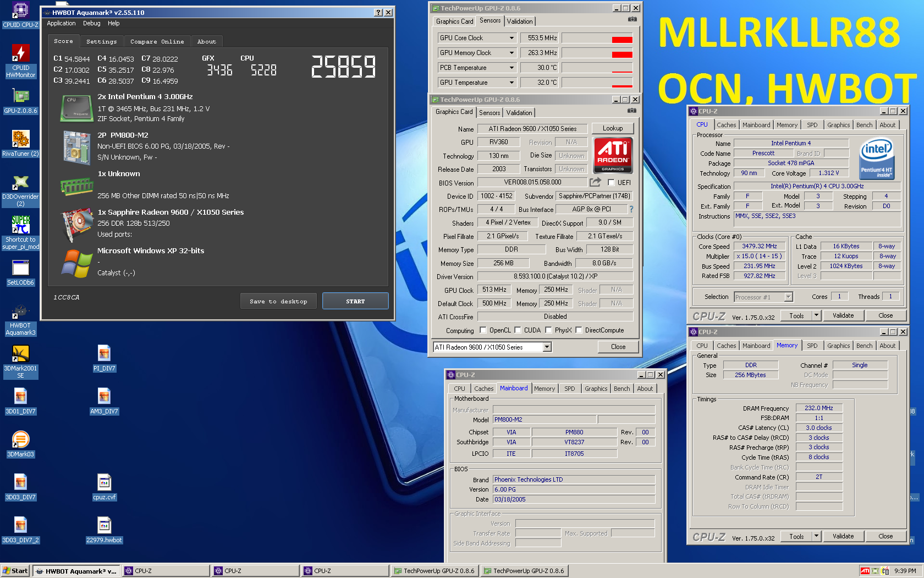Click GPU Memory Clock red sensor graph
This screenshot has width=924, height=578.
click(x=597, y=53)
